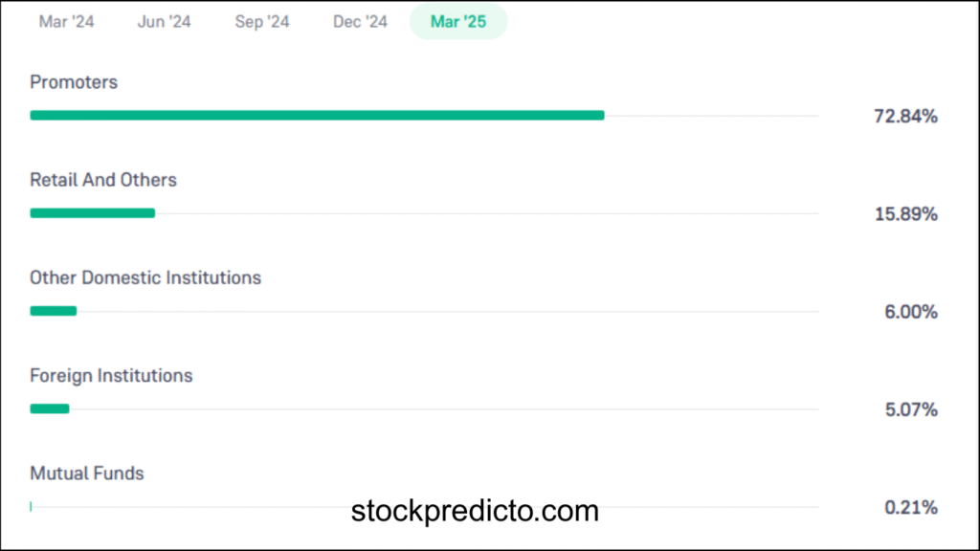
Task: Show the Dec '24 shareholding data
Action: tap(360, 22)
